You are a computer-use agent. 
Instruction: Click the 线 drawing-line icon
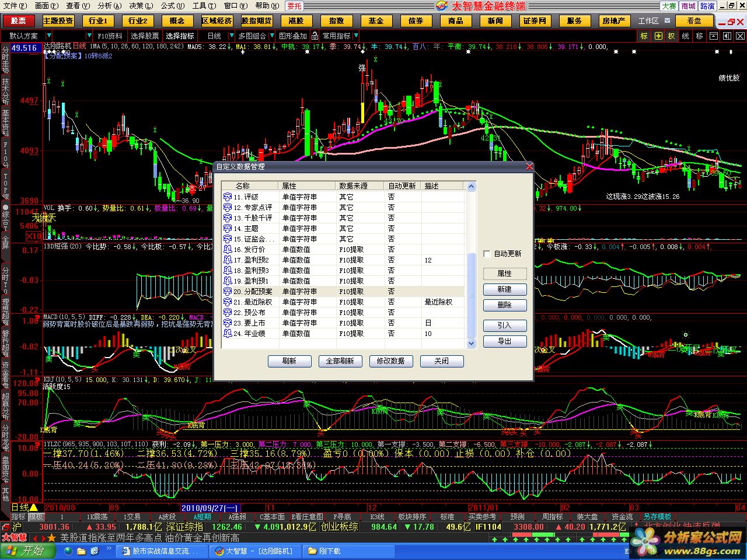[x=685, y=36]
